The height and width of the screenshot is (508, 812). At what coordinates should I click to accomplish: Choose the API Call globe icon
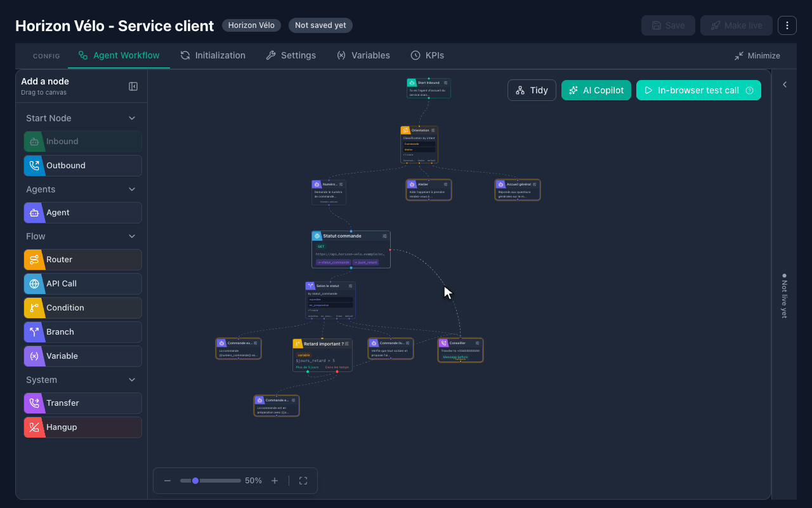coord(34,284)
